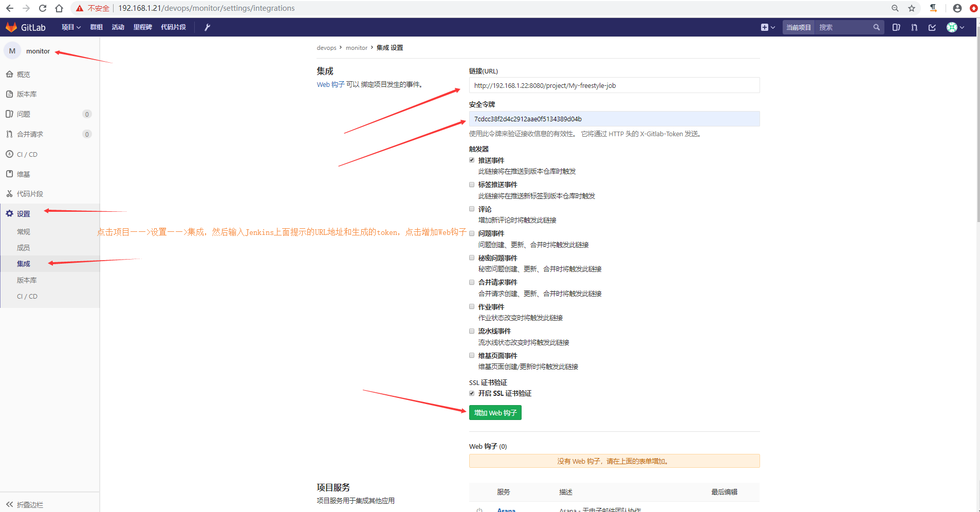Click the browser profile account icon
Screen dimensions: 980x512
(957, 8)
